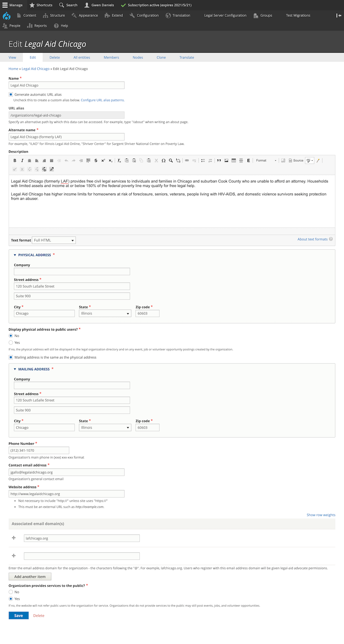Image resolution: width=344 pixels, height=644 pixels.
Task: Open the mailing address State dropdown
Action: (x=105, y=428)
